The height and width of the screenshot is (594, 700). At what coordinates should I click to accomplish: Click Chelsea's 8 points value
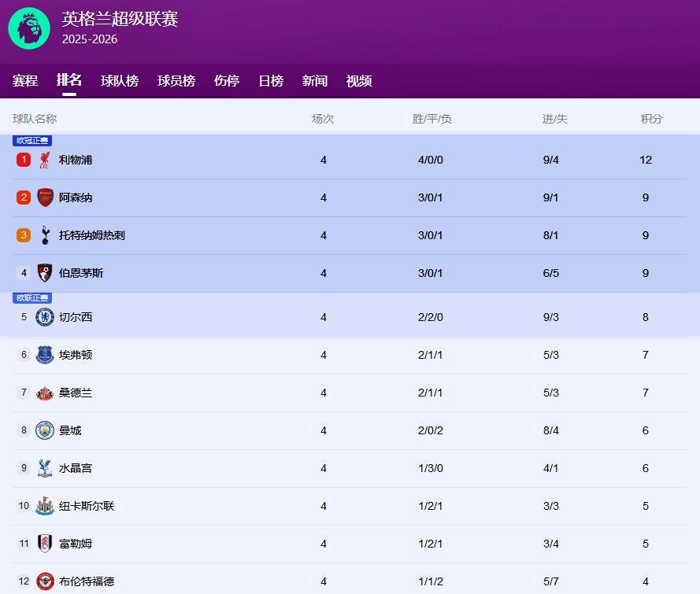coord(646,317)
